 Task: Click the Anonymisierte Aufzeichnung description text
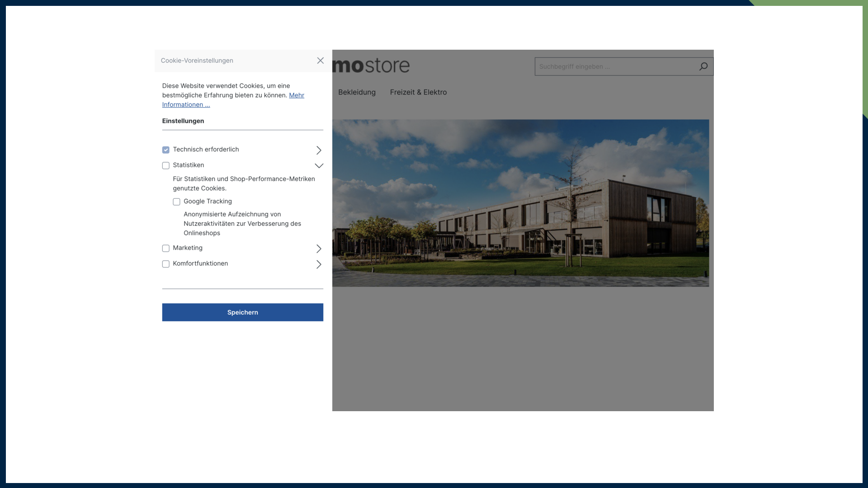point(242,224)
